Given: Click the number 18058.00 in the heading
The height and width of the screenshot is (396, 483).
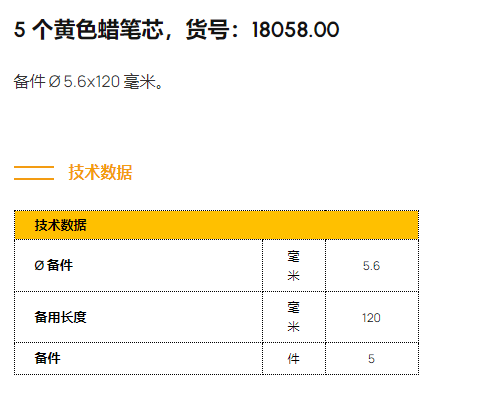Looking at the screenshot, I should coord(296,30).
